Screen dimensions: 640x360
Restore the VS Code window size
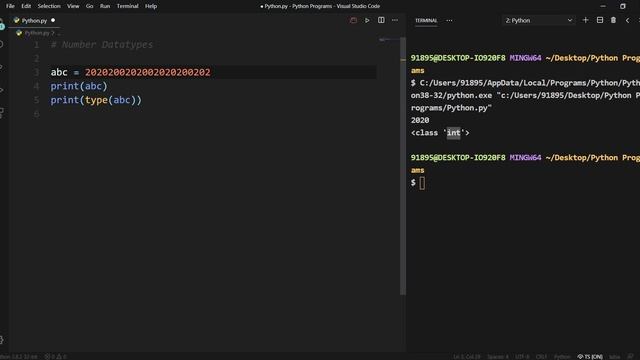click(x=622, y=6)
